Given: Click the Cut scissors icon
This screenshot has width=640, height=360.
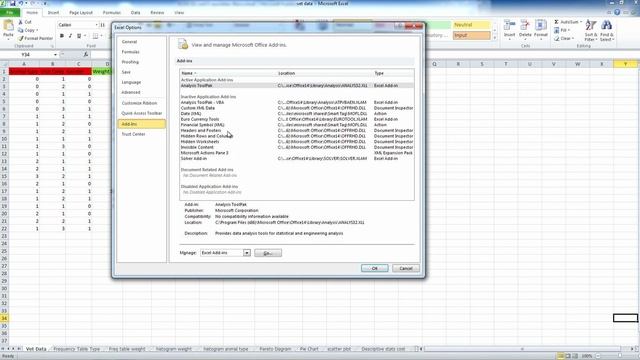Looking at the screenshot, I should (x=20, y=22).
